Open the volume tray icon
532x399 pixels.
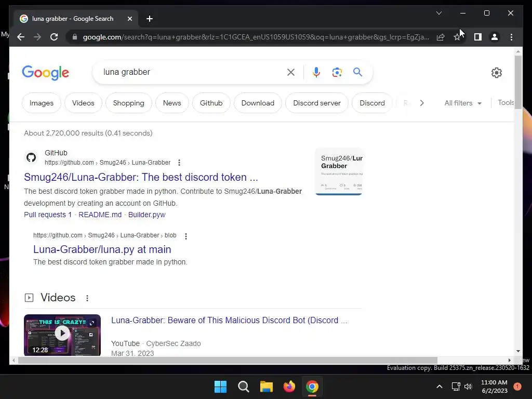[x=468, y=387]
